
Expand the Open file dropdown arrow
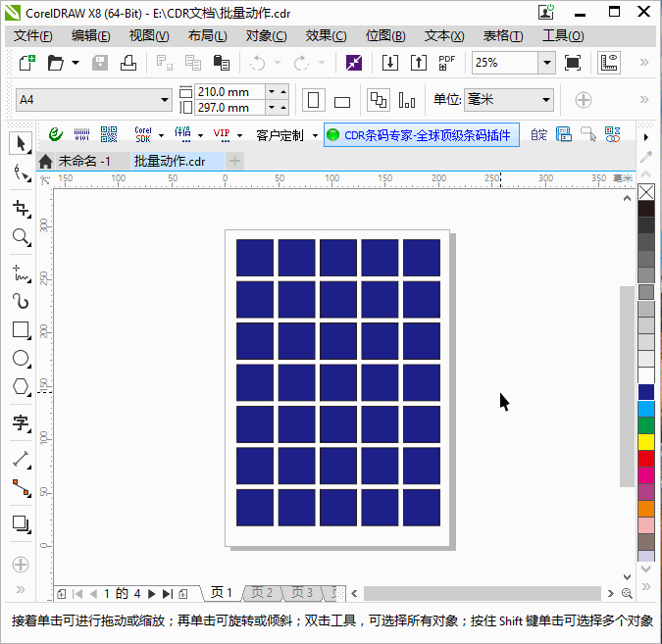coord(76,63)
